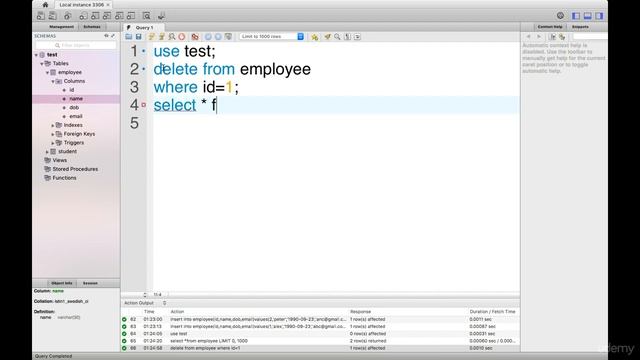Viewport: 640px width, 360px height.
Task: Open find panel with magnifier icon
Action: (x=337, y=37)
